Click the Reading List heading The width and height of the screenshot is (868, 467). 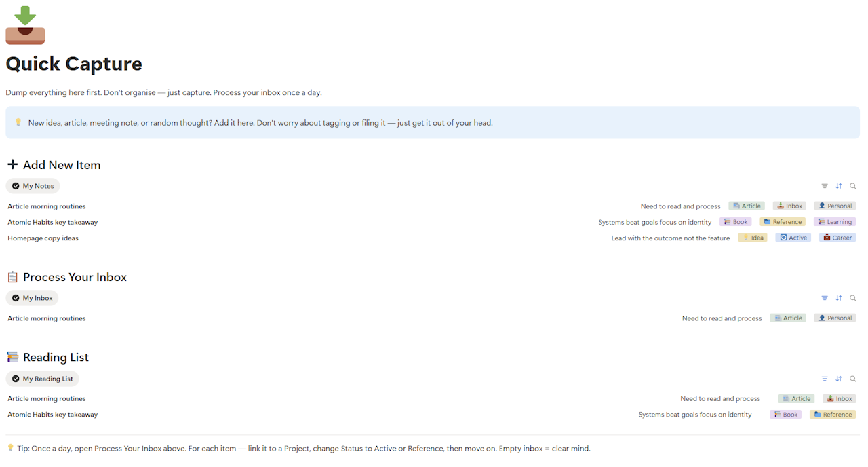(56, 358)
